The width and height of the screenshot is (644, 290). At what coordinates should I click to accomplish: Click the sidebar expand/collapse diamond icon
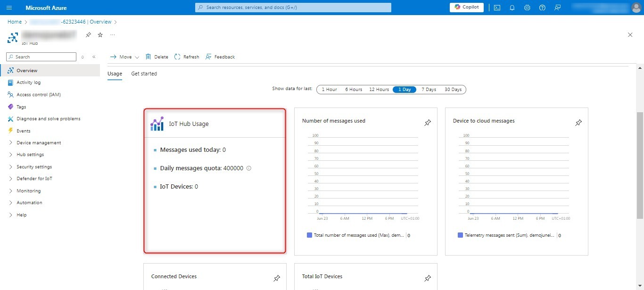point(83,57)
